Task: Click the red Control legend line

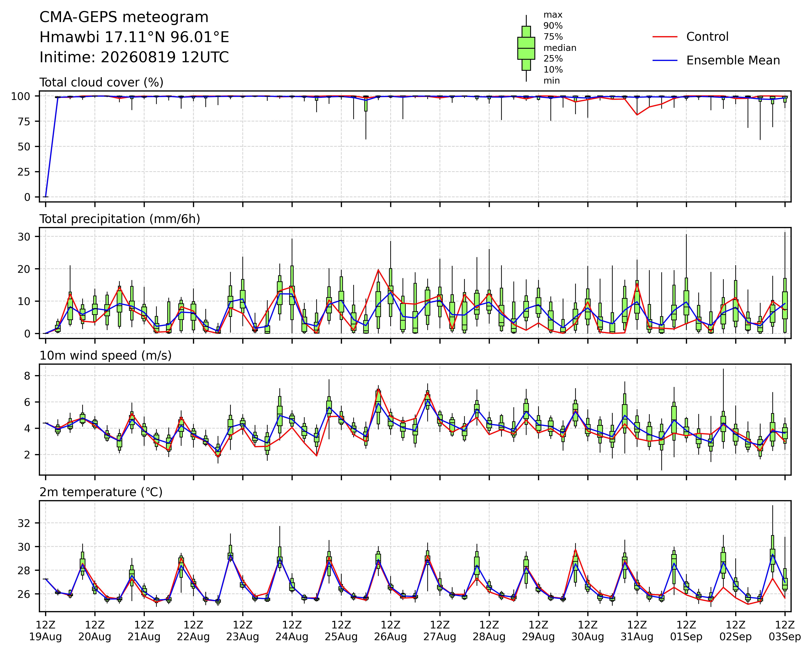Action: 665,37
